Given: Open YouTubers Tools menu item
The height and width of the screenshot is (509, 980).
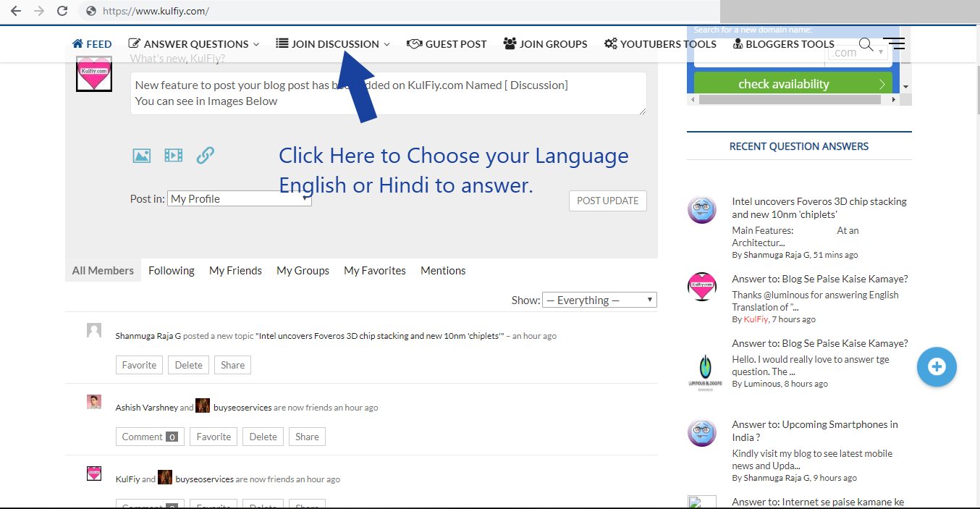Looking at the screenshot, I should 660,44.
